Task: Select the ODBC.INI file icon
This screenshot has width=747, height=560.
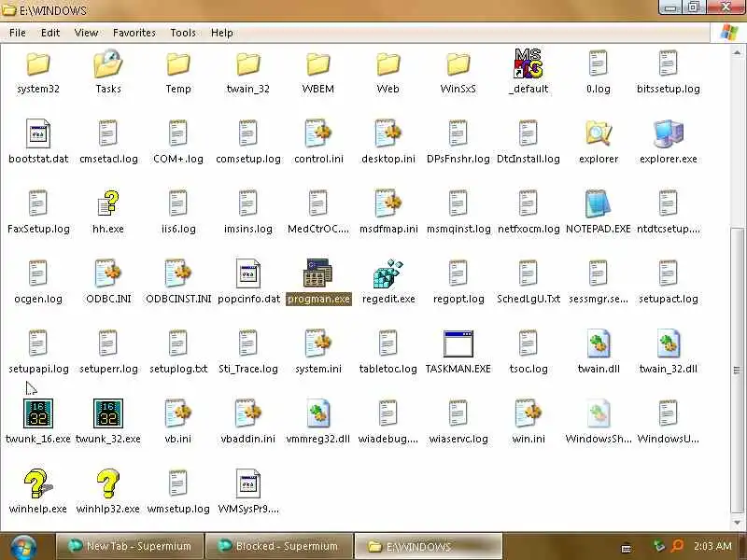Action: click(108, 273)
